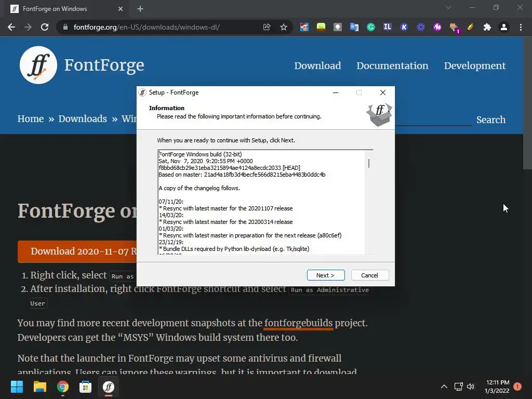Open the Development page link

coord(475,65)
